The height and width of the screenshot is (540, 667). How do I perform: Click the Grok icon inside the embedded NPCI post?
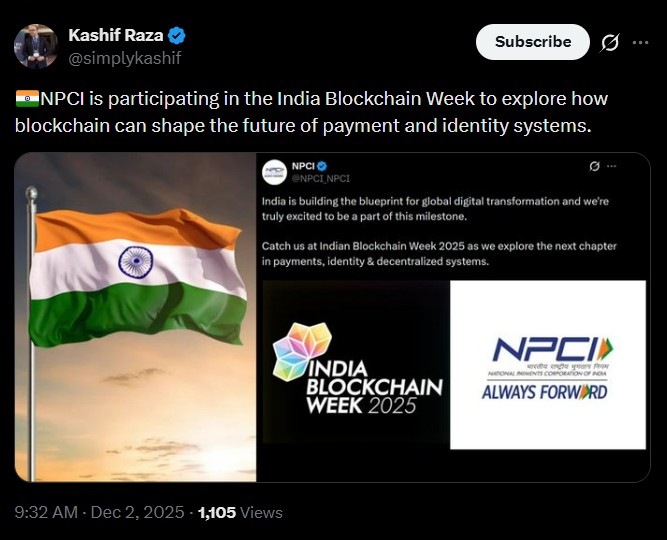click(595, 166)
